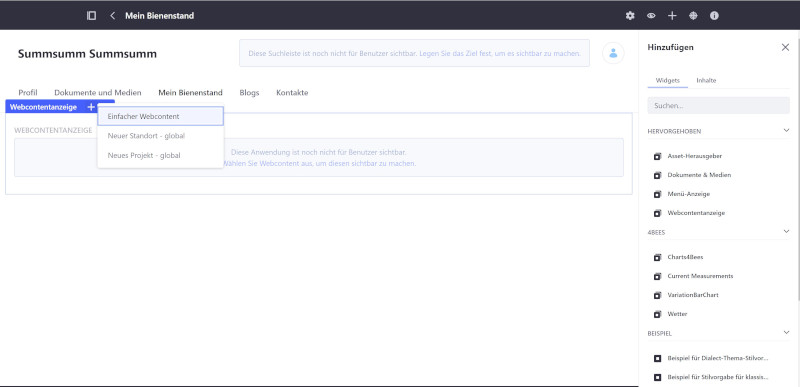Click the Current Measurements label
Screen dimensions: 800x387
coord(700,276)
